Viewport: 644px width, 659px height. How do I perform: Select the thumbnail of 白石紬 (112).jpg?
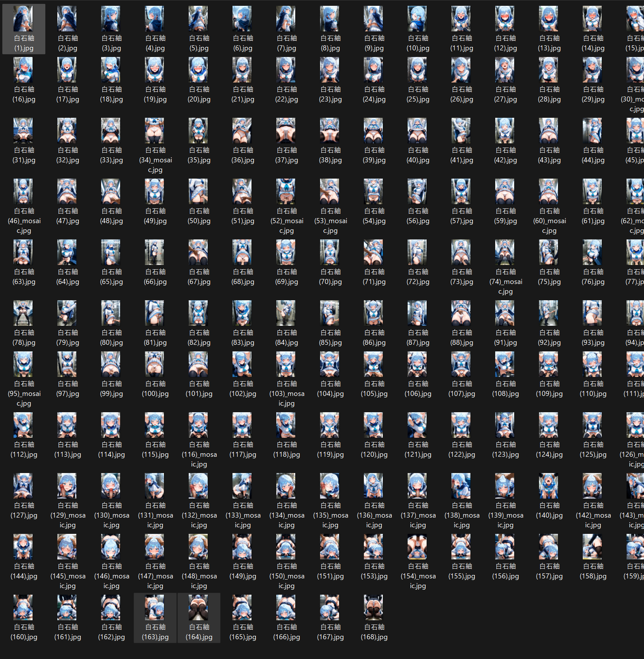point(23,425)
